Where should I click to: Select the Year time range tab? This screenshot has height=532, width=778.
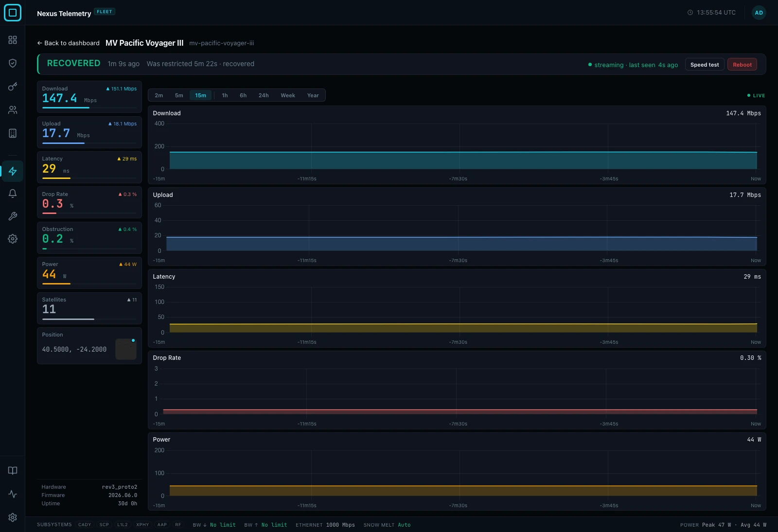pos(313,95)
